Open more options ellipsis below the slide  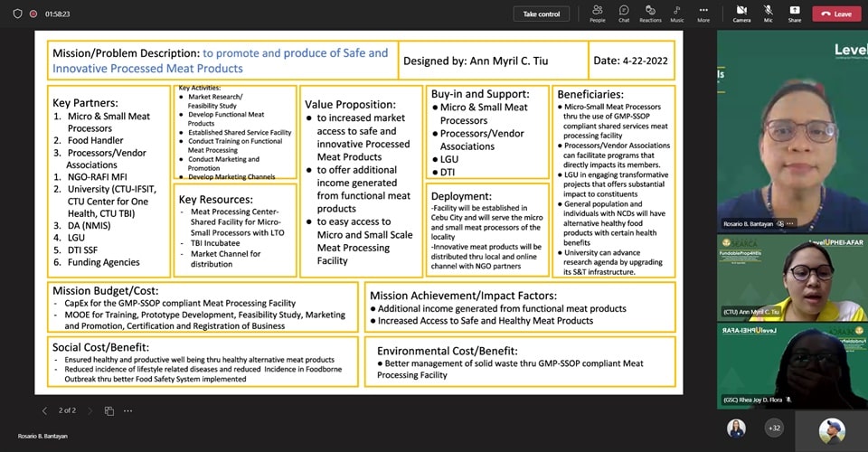coord(127,410)
